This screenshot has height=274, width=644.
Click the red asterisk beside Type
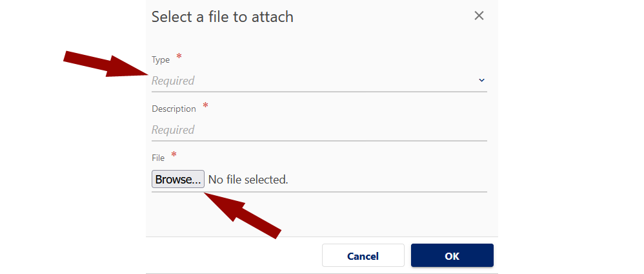179,58
